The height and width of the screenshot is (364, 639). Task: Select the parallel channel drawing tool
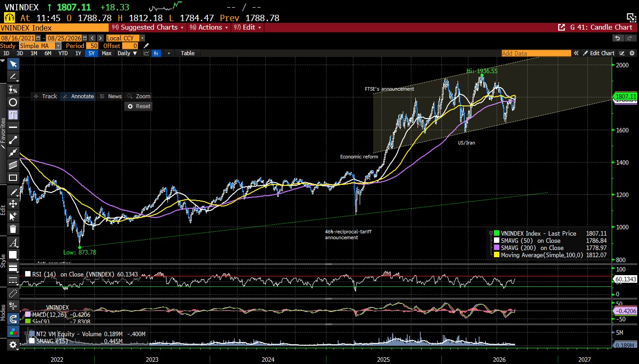pos(13,165)
